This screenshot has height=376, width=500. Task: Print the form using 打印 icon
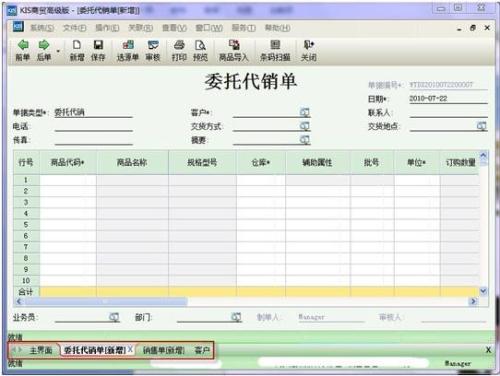click(x=179, y=50)
